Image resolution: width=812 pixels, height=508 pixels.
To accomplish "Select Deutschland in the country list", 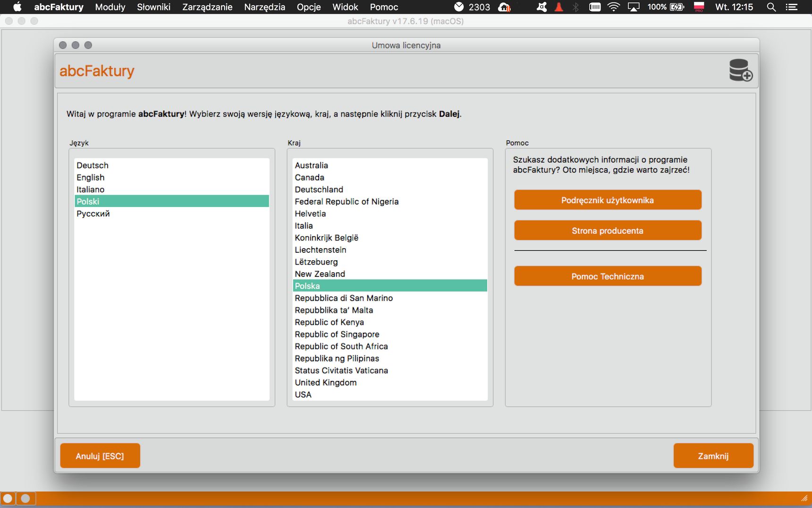I will [390, 189].
